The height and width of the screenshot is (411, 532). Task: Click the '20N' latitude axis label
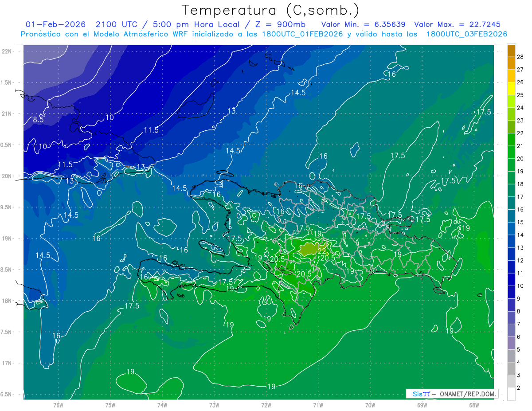pyautogui.click(x=7, y=176)
